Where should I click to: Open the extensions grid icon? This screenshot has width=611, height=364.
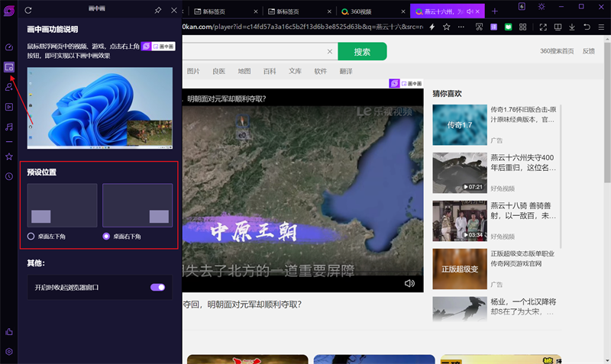(523, 27)
